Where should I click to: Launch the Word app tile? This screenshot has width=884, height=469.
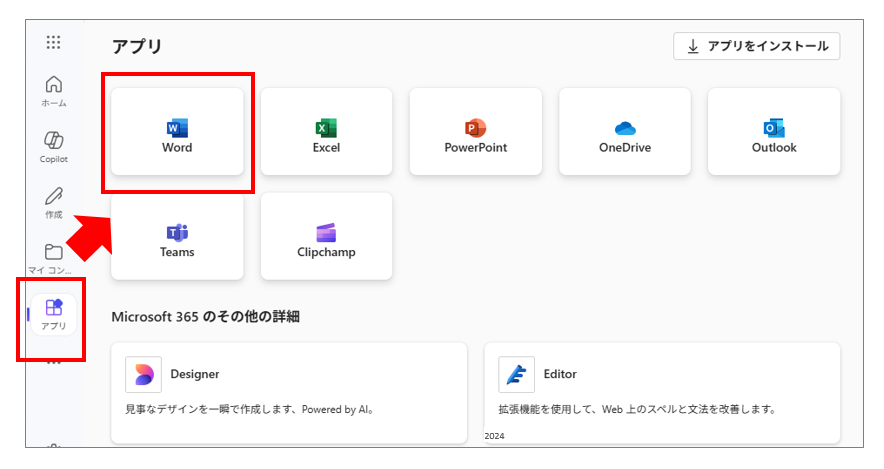coord(177,131)
